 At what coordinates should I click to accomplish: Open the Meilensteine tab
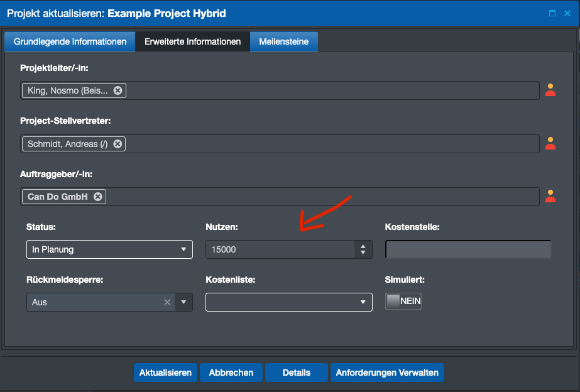point(283,41)
